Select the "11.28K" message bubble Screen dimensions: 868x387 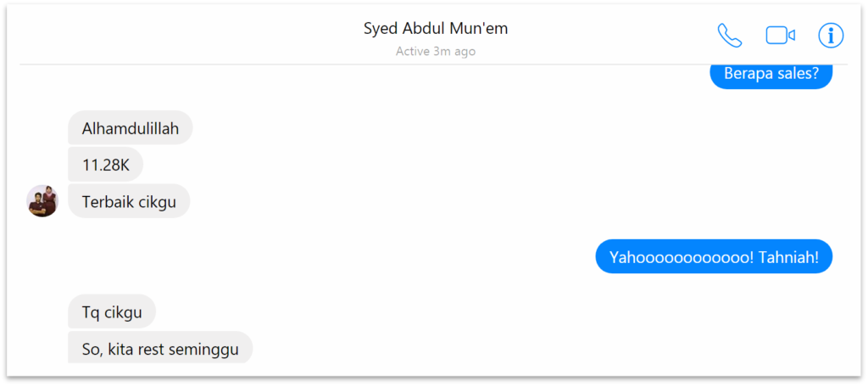point(106,165)
